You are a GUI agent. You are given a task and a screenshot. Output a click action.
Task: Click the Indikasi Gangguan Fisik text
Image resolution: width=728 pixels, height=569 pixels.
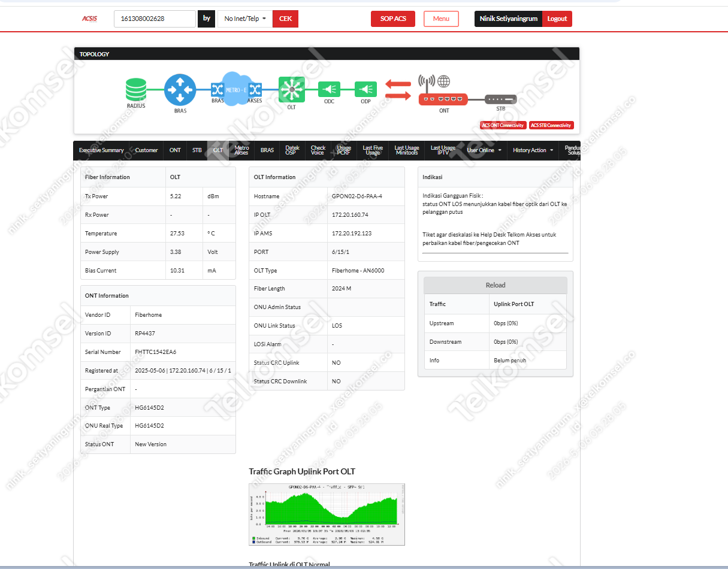coord(453,196)
